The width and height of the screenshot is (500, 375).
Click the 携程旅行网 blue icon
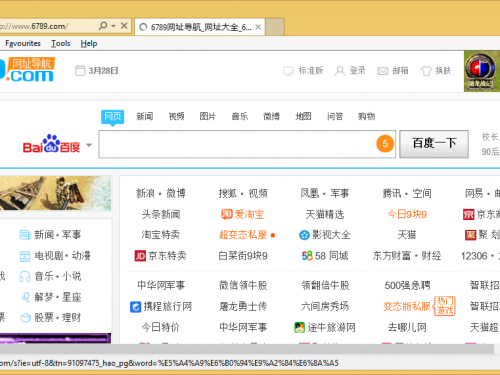pyautogui.click(x=135, y=307)
